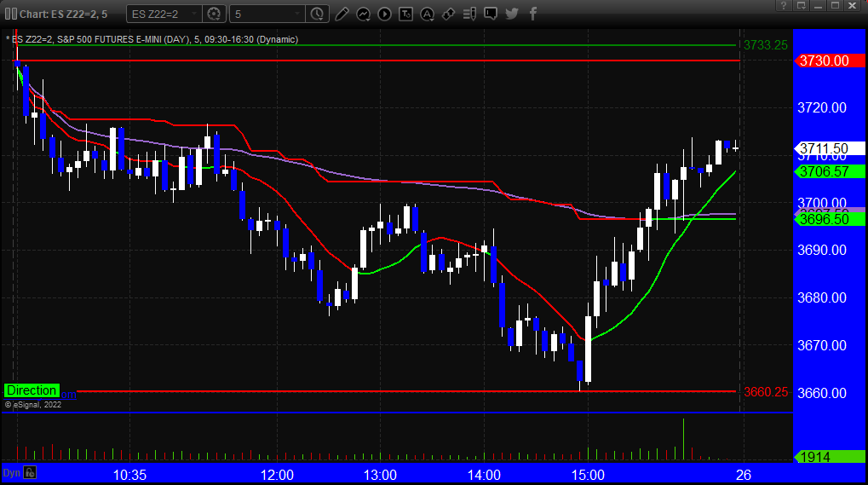
Task: Click the 3720.00 price axis label
Action: 822,107
